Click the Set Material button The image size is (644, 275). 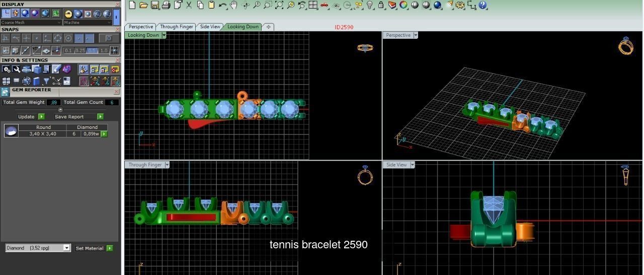pyautogui.click(x=94, y=248)
